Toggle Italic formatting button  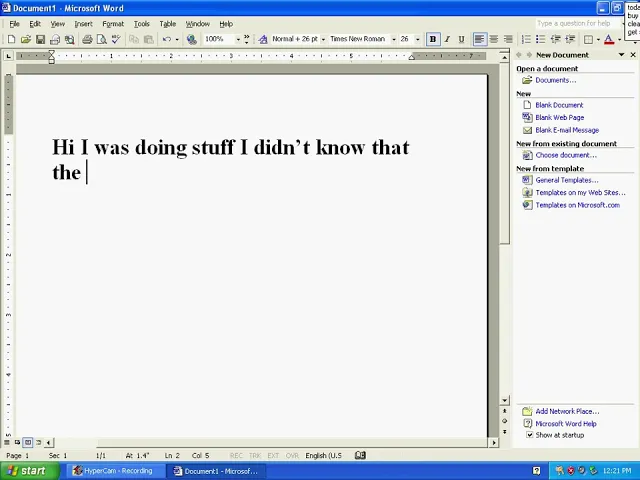(447, 39)
